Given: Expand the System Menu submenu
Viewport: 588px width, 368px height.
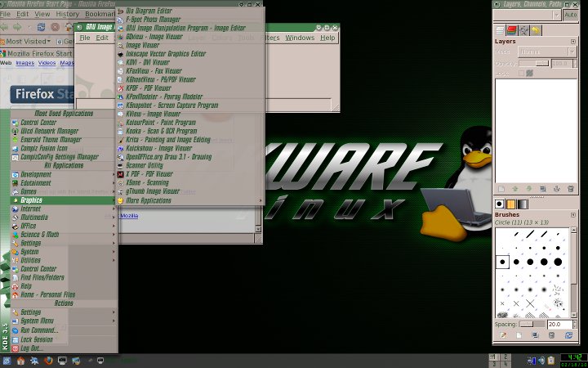Looking at the screenshot, I should coord(63,321).
